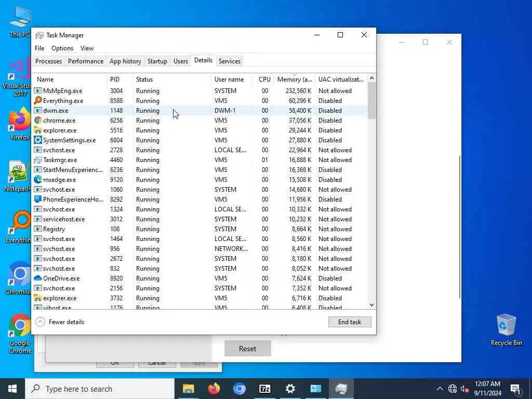The width and height of the screenshot is (532, 399).
Task: Sort by the Memory column header
Action: pyautogui.click(x=294, y=79)
